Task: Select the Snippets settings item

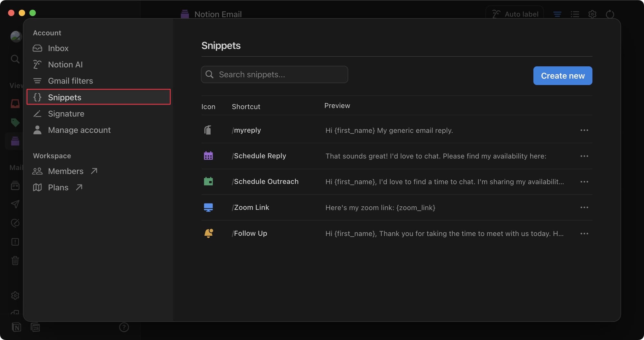Action: click(x=99, y=97)
